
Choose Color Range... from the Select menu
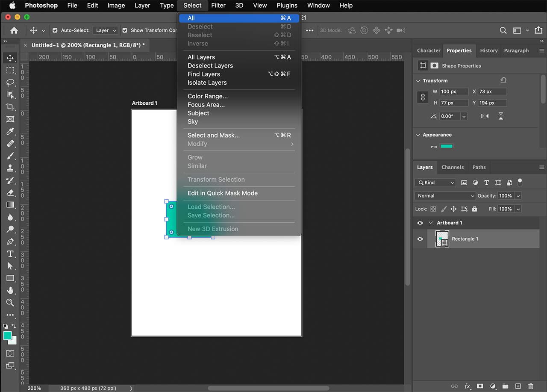click(x=239, y=96)
